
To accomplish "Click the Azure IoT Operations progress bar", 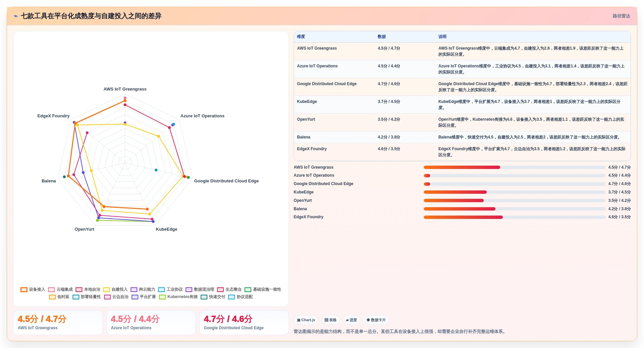I will coord(515,176).
